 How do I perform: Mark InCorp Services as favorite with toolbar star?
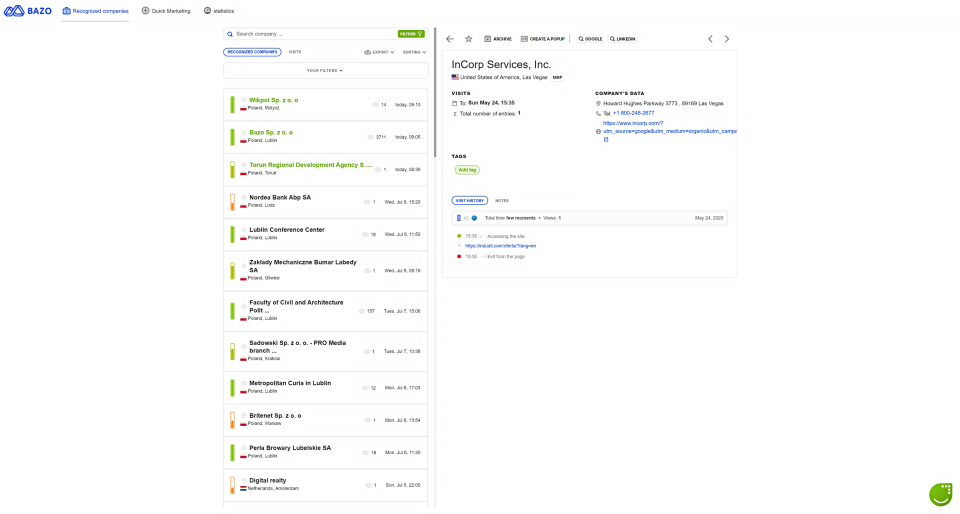click(x=468, y=39)
